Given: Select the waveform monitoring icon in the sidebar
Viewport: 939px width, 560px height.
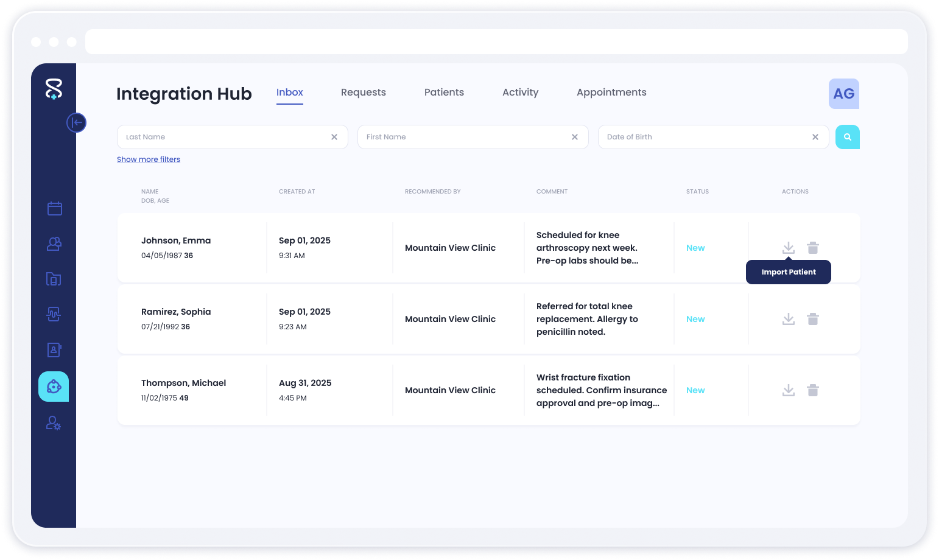Looking at the screenshot, I should coord(54,314).
